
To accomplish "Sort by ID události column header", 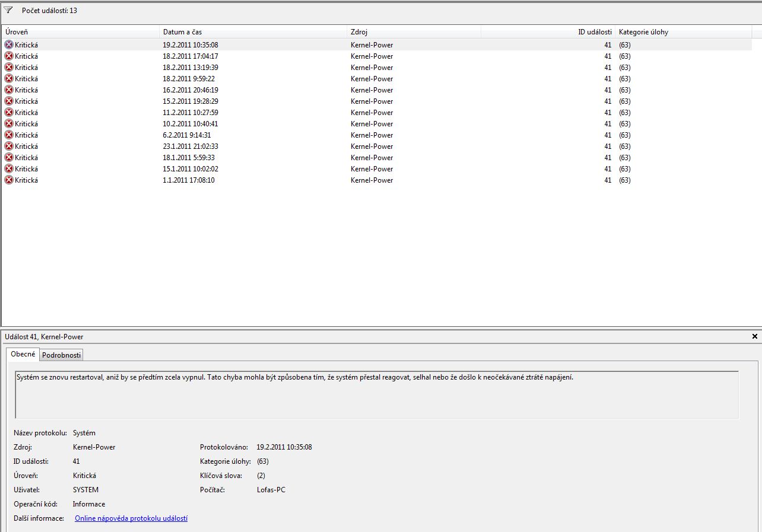I will point(547,32).
